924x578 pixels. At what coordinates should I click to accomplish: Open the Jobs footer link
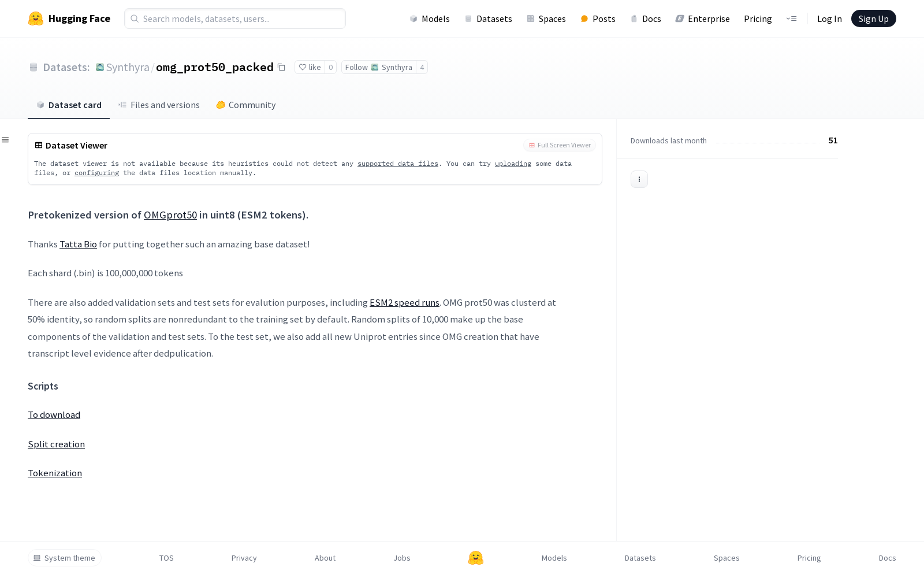pos(402,558)
